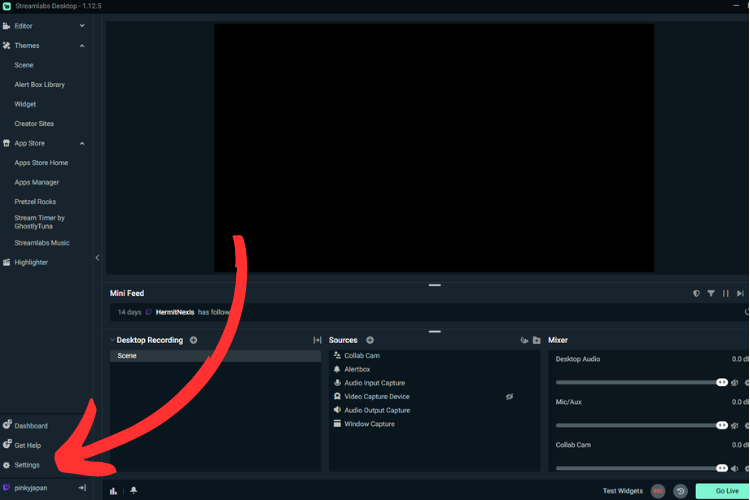750x500 pixels.
Task: Adjust the Collab Cam volume slider
Action: (642, 468)
